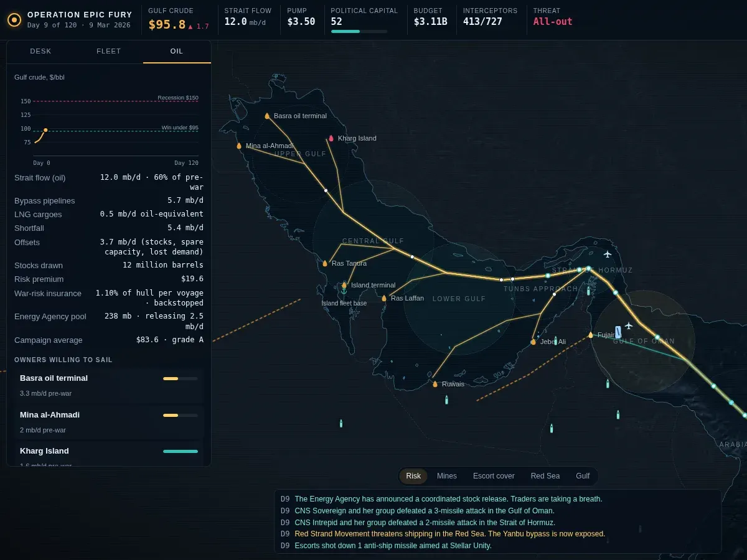Click the Risk premium $19.6 row
Image resolution: width=747 pixels, height=560 pixels.
click(x=109, y=279)
